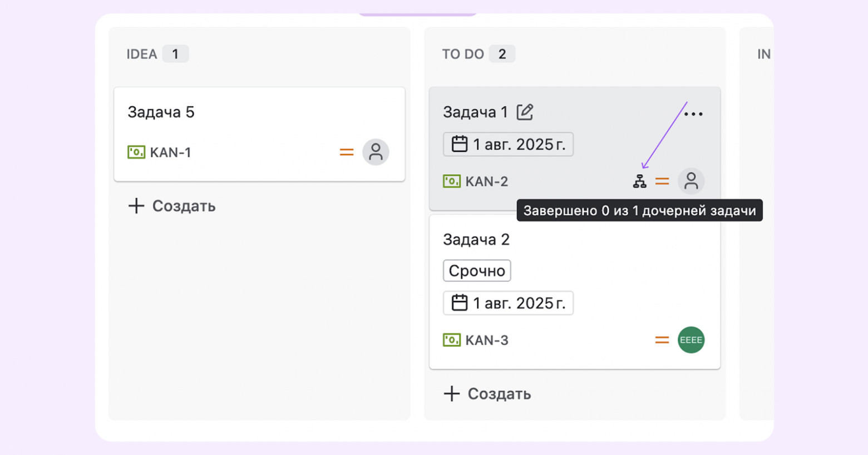Click the Срочно tag on Задача 2
Screen dimensions: 868x455
(476, 270)
